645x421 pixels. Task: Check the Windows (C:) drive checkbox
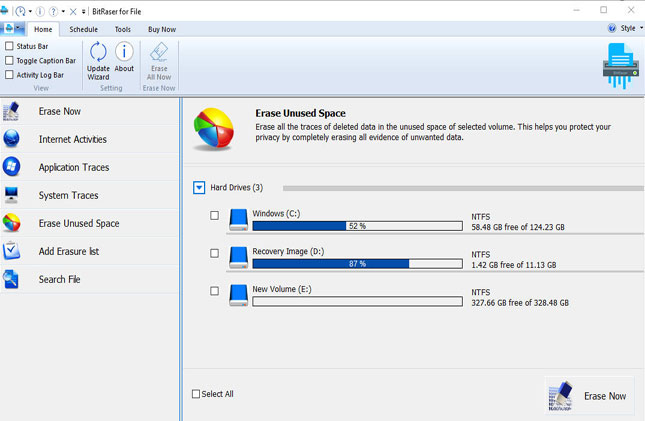pos(214,215)
